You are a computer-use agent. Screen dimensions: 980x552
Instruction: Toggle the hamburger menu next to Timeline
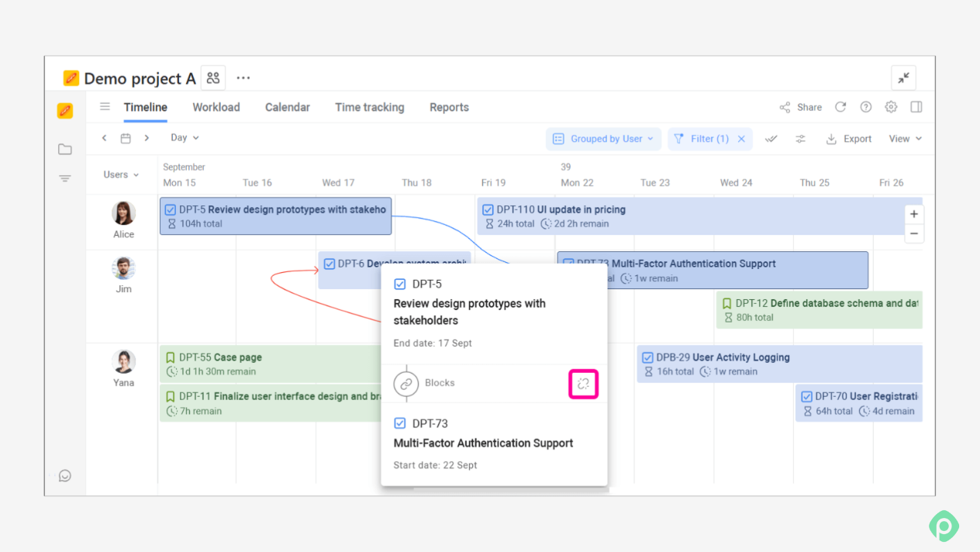click(x=105, y=107)
